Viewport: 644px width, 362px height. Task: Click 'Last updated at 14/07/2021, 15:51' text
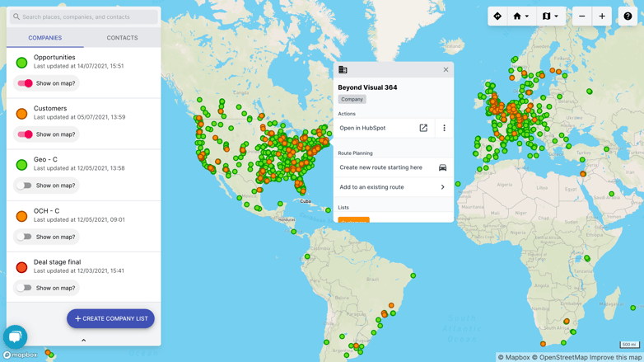pos(78,66)
